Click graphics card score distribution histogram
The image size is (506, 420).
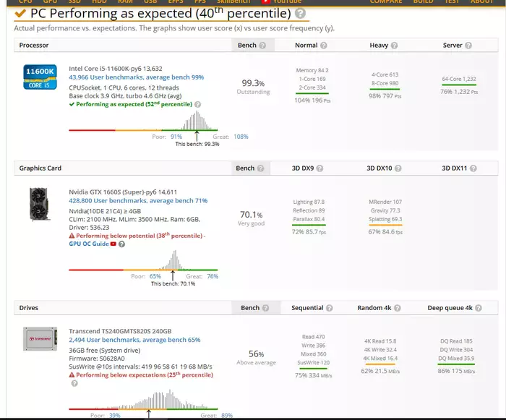[143, 260]
